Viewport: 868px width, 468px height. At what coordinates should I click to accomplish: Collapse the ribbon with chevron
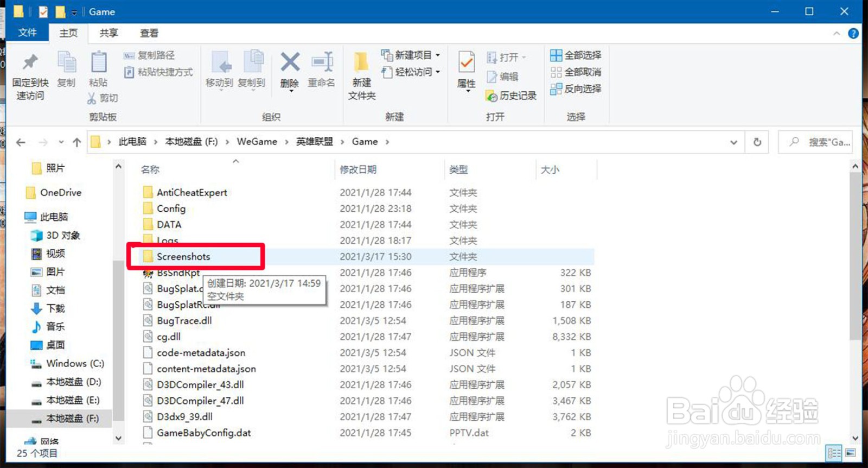(x=837, y=34)
